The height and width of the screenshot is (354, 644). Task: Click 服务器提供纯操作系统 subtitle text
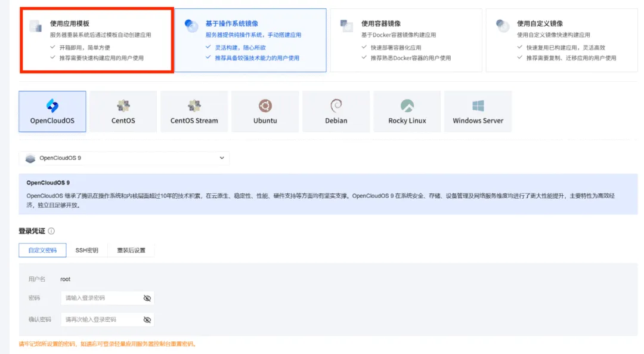253,35
